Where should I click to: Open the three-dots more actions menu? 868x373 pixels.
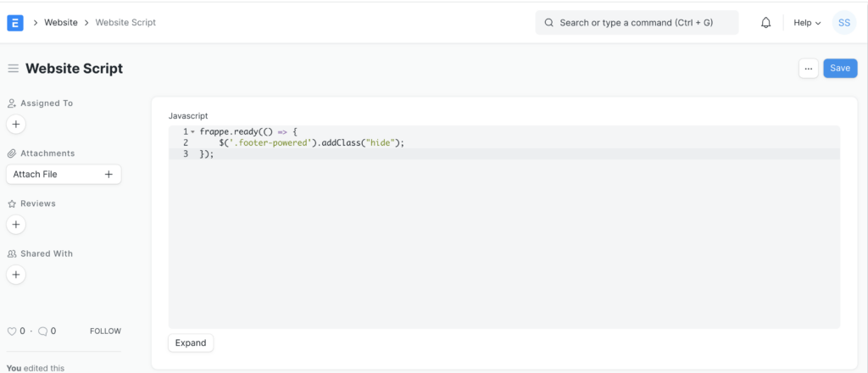(808, 69)
